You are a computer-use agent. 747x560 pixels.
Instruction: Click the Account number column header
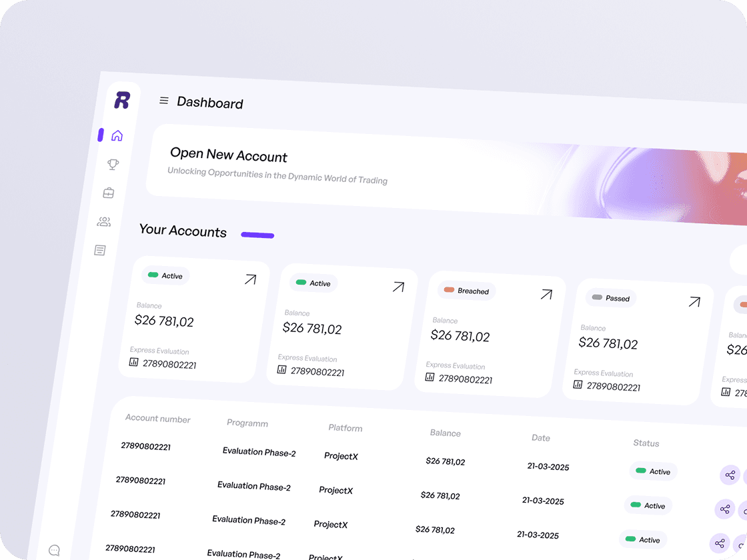tap(157, 418)
